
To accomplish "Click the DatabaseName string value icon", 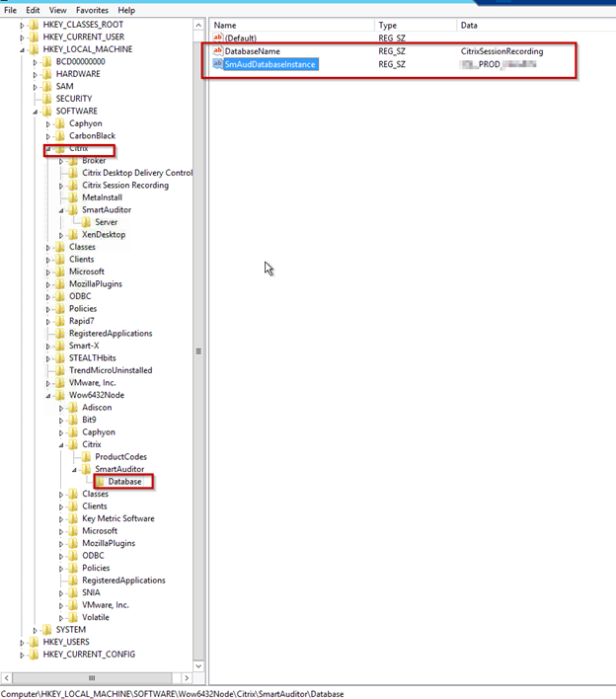I will click(x=217, y=50).
